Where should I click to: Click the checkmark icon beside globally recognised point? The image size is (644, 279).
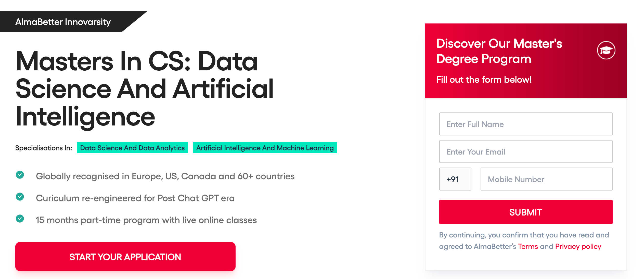tap(20, 175)
